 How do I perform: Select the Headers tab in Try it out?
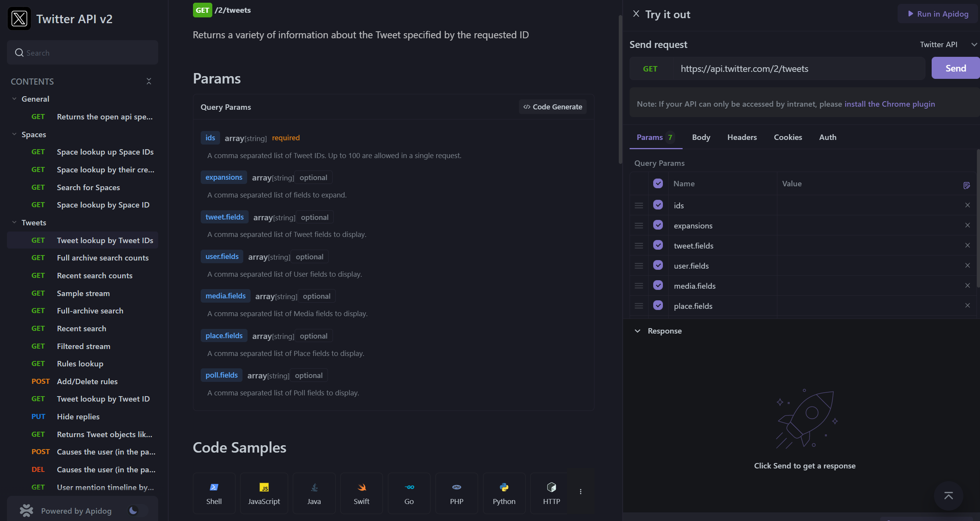pos(741,137)
